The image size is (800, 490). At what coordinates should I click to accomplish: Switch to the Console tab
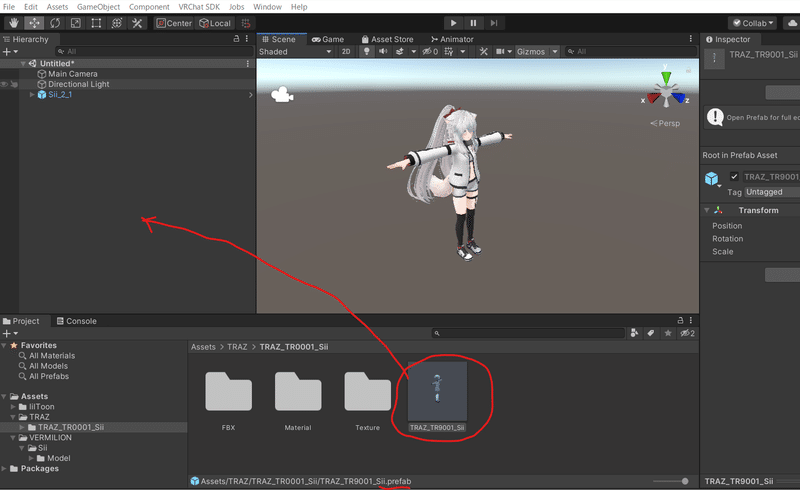pos(77,321)
